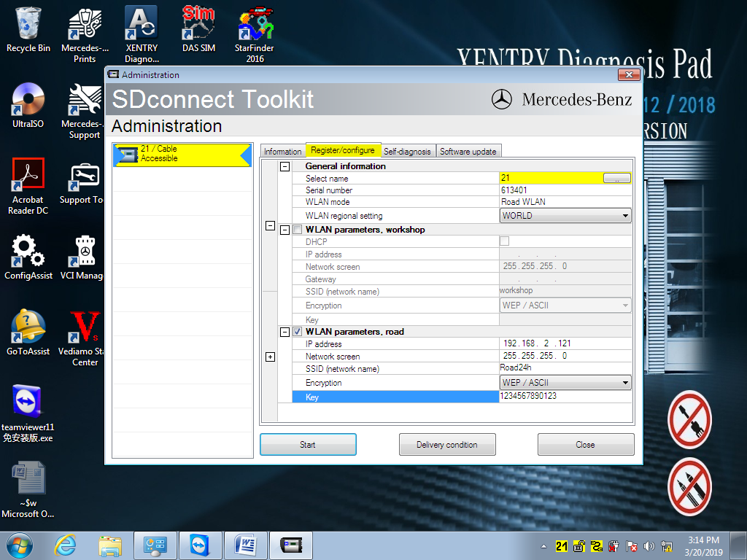The image size is (747, 560).
Task: Click the outer plus expander beside road
Action: [x=270, y=357]
